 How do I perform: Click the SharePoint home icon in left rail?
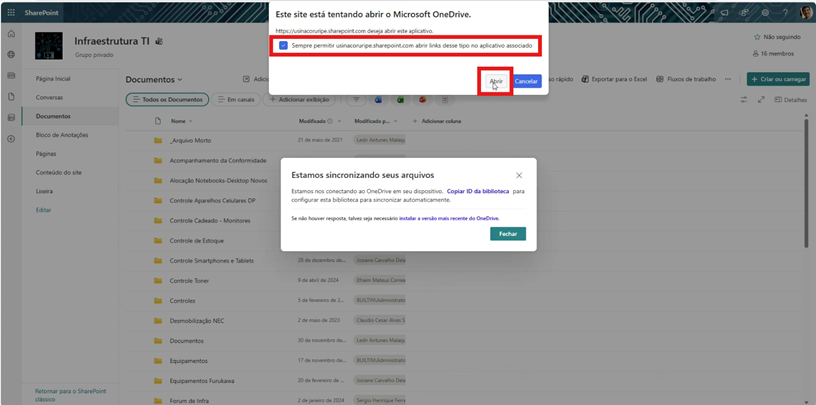click(x=11, y=34)
